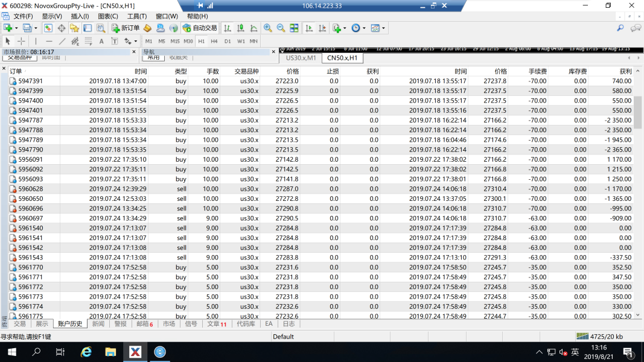Open the Indicators list icon
Image resolution: width=644 pixels, height=362 pixels.
(x=337, y=28)
